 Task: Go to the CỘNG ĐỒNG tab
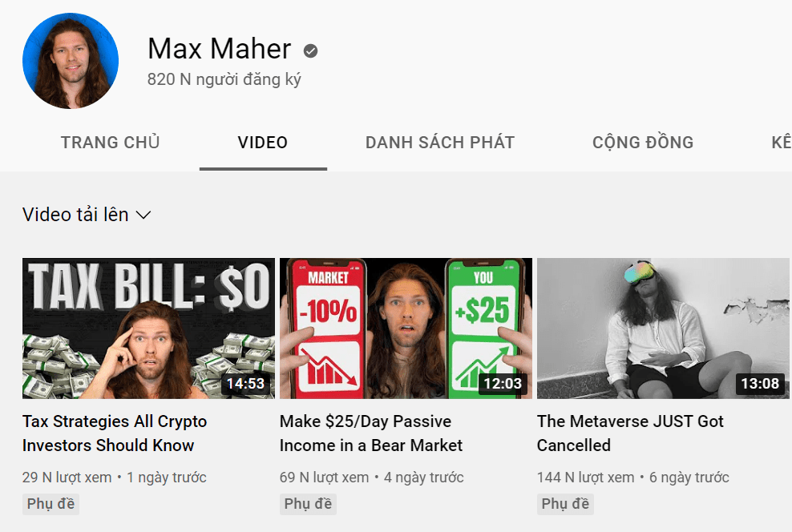(642, 143)
